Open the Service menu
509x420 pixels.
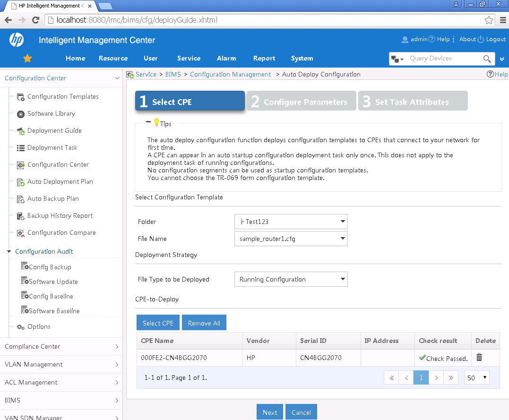(189, 59)
